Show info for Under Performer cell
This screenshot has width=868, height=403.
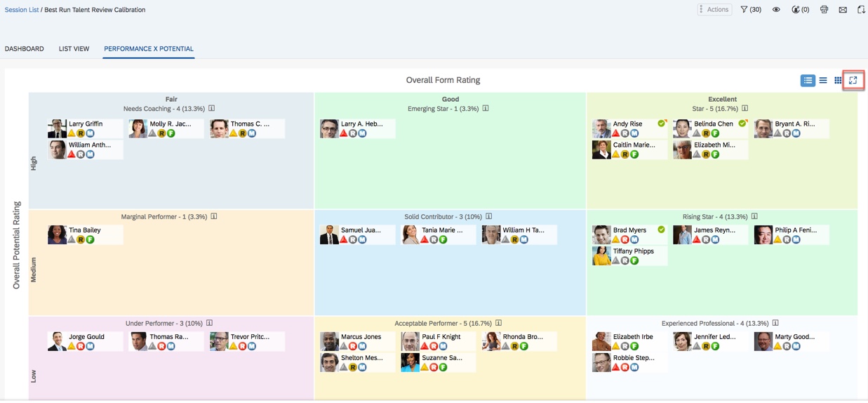coord(209,323)
